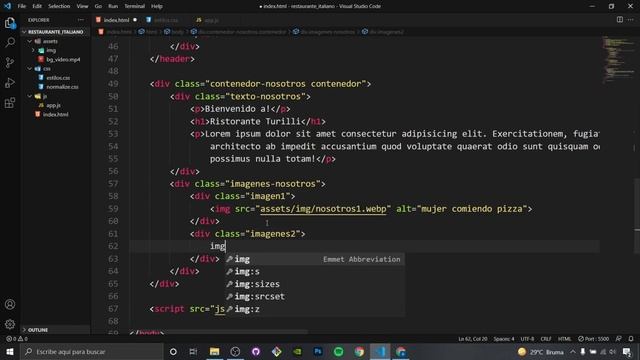Open app.js in the explorer

[53, 105]
